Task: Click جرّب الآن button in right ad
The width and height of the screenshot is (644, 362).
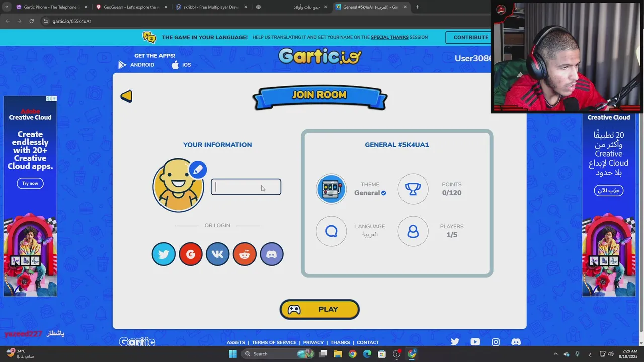Action: coord(609,190)
